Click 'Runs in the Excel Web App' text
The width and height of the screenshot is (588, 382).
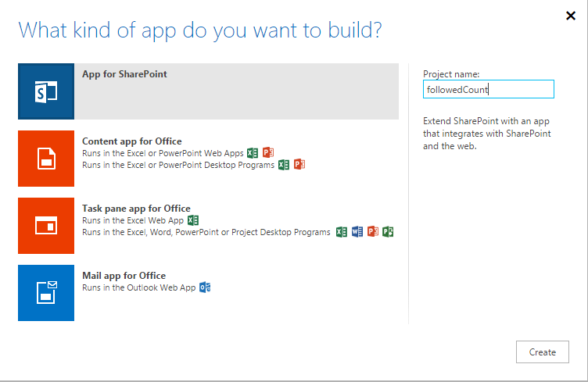coord(133,220)
